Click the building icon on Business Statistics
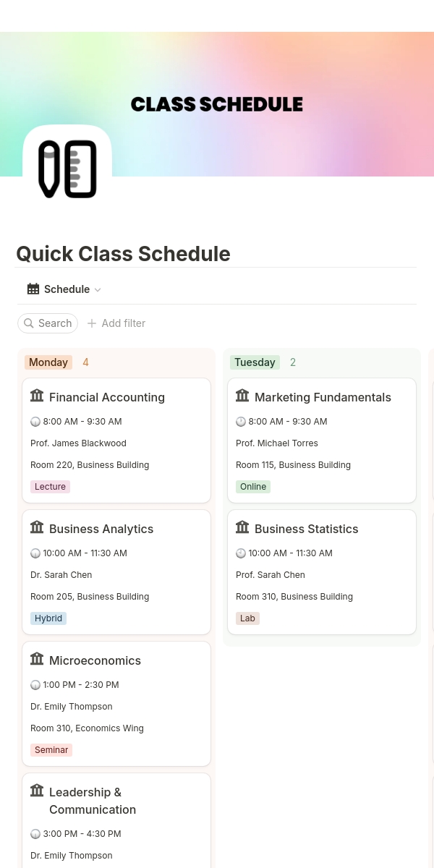 coord(242,527)
